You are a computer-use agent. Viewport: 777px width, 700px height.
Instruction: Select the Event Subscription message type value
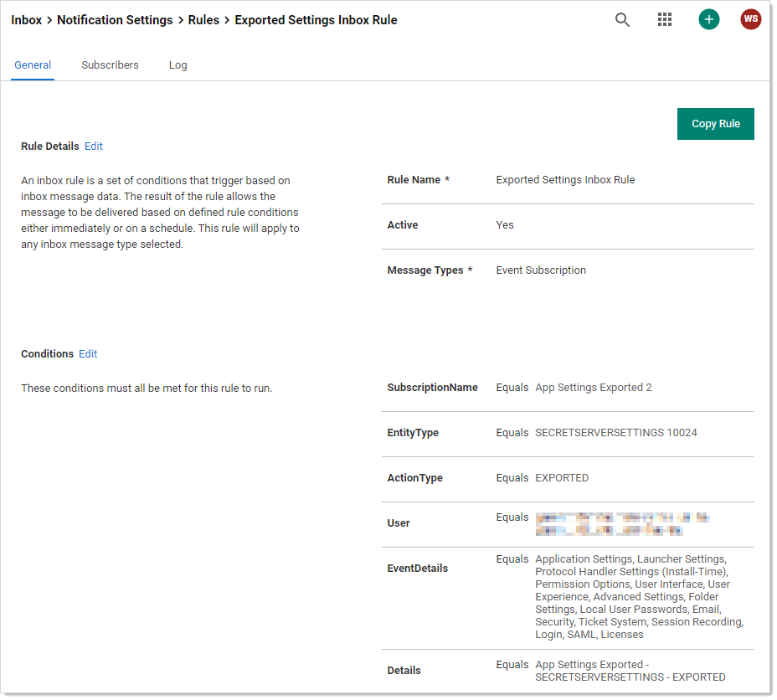541,270
